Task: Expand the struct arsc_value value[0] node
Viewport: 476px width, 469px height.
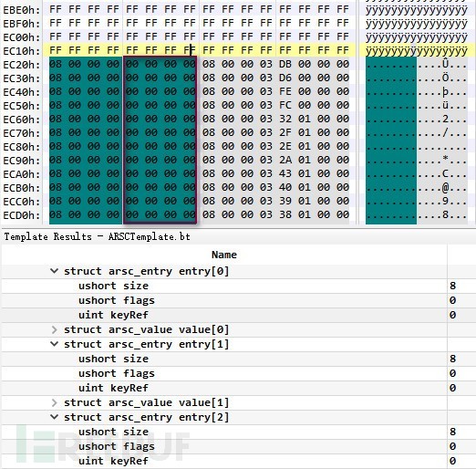Action: point(54,329)
